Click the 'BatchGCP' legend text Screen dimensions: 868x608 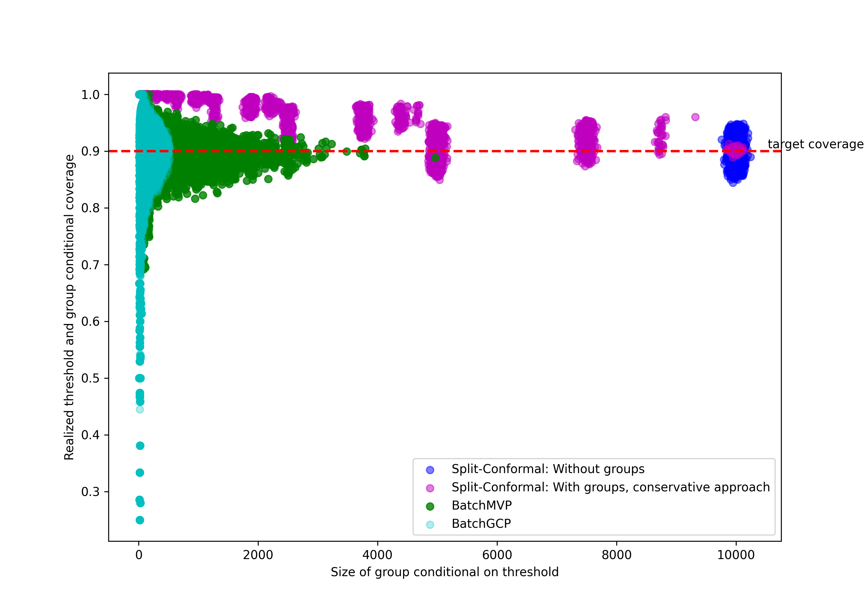(481, 524)
